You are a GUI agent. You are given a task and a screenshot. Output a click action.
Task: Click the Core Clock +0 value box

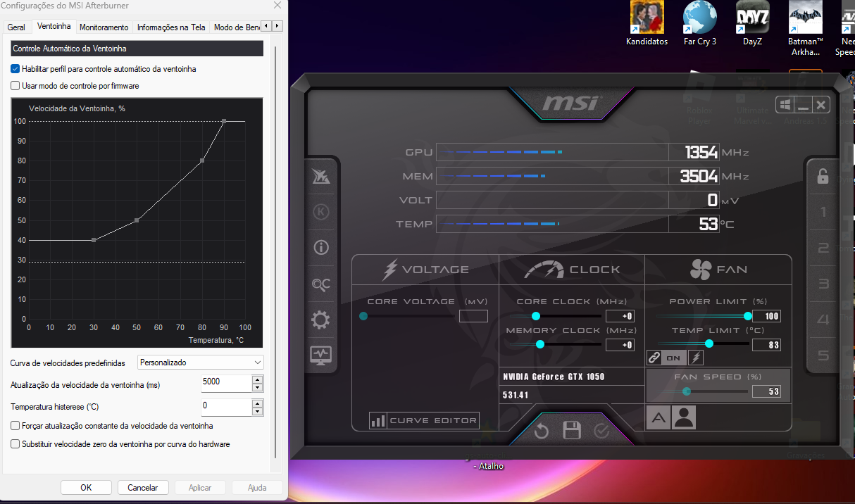(x=620, y=316)
